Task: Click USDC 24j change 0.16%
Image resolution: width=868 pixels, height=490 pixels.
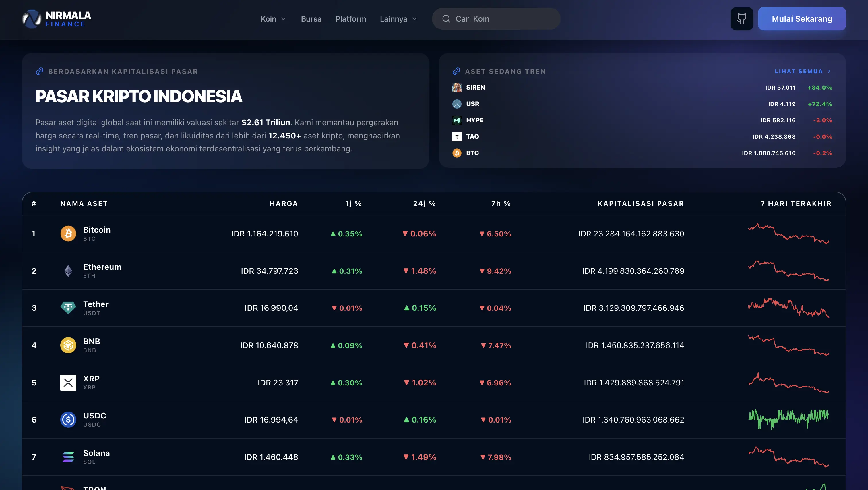Action: pyautogui.click(x=420, y=420)
